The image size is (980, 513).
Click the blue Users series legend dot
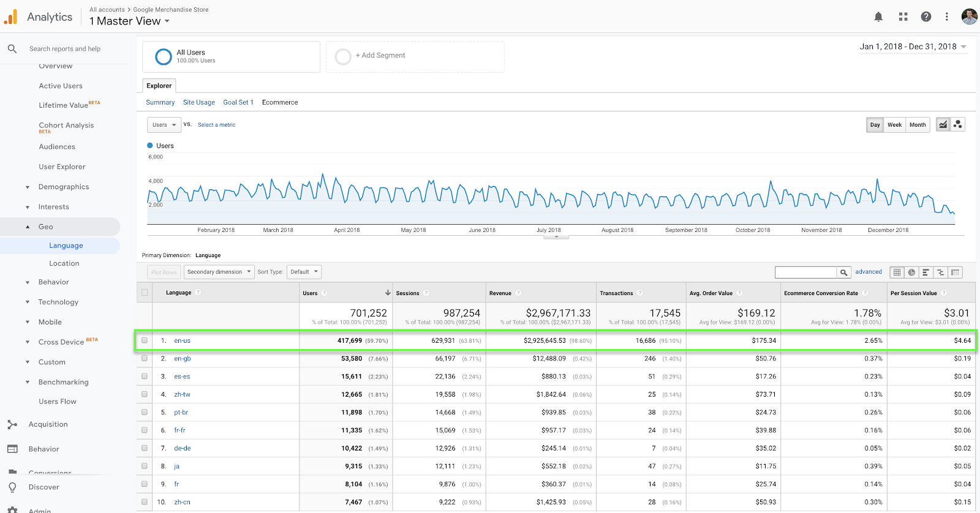[x=150, y=146]
